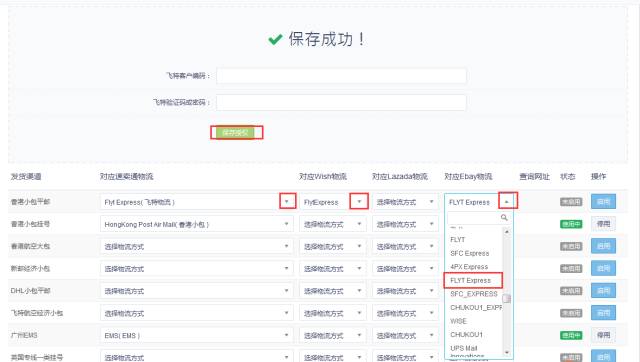This screenshot has height=362, width=640.
Task: Select SFC Express option in list
Action: tap(469, 253)
